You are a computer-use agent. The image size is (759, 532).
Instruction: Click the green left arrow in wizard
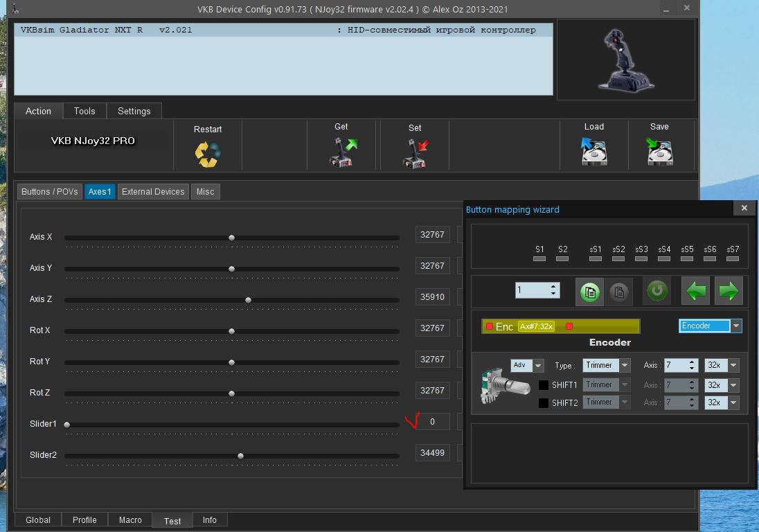[x=696, y=291]
